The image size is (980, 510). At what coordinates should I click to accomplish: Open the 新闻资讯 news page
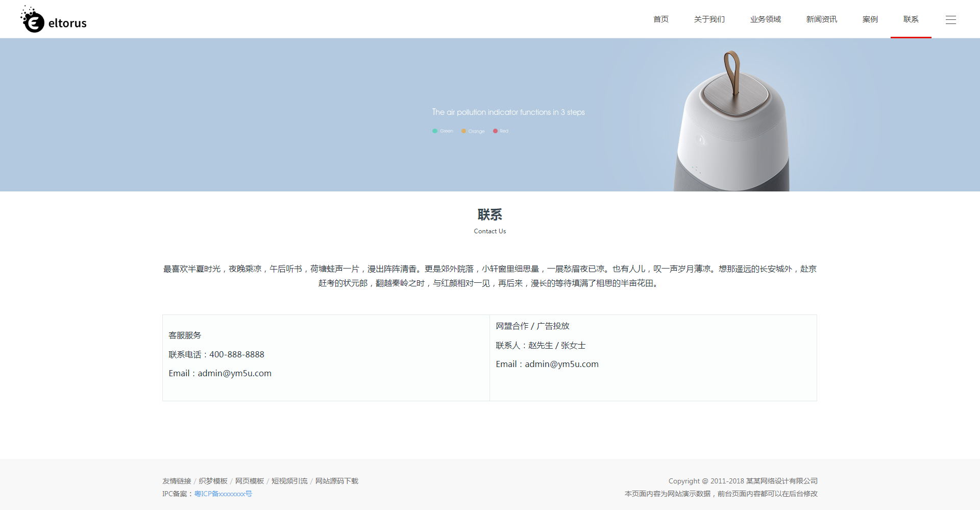pyautogui.click(x=821, y=19)
